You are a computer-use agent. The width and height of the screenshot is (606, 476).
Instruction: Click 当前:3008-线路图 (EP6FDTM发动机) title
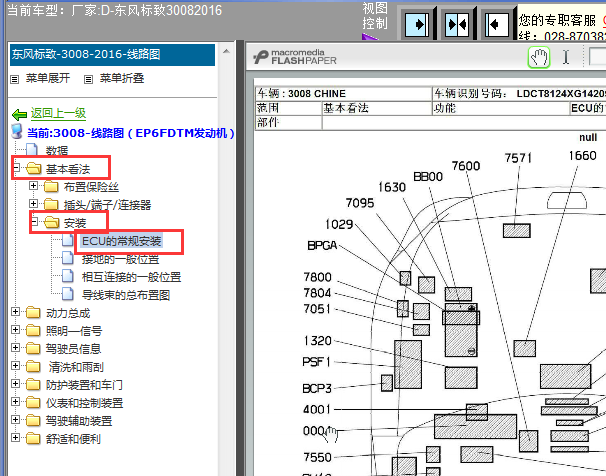(x=131, y=133)
